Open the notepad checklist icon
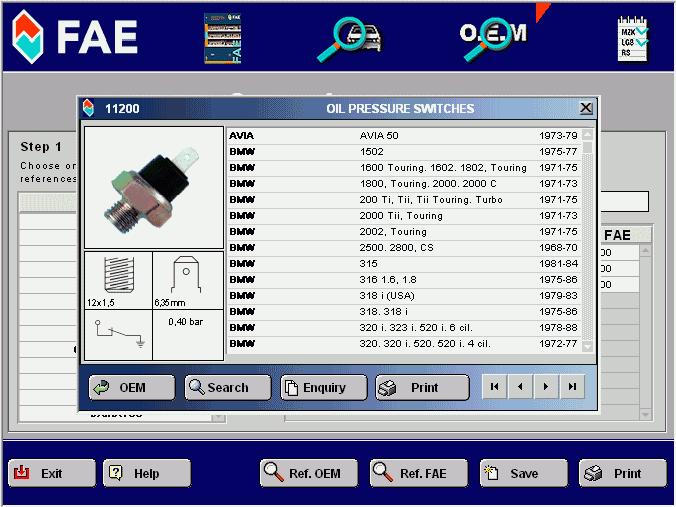The image size is (676, 507). (x=632, y=40)
